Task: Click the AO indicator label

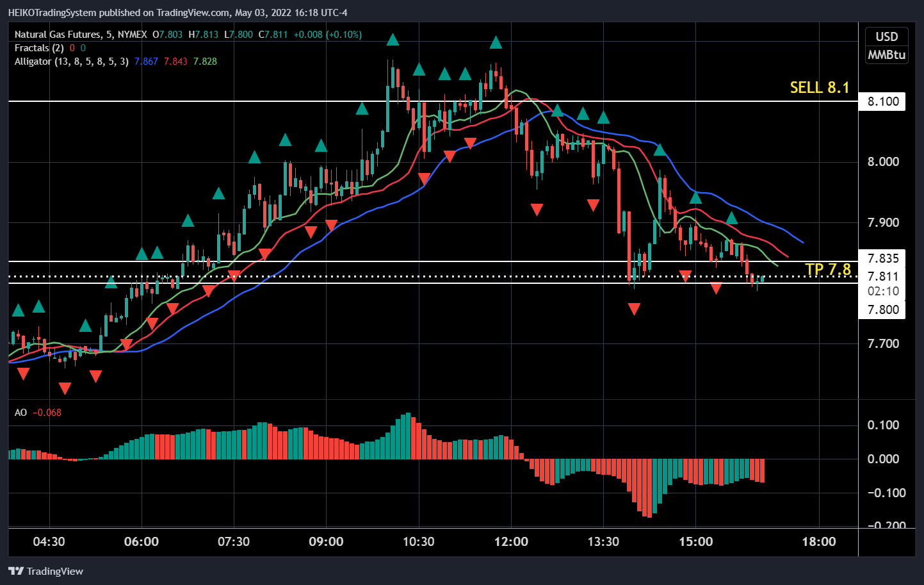Action: point(20,413)
